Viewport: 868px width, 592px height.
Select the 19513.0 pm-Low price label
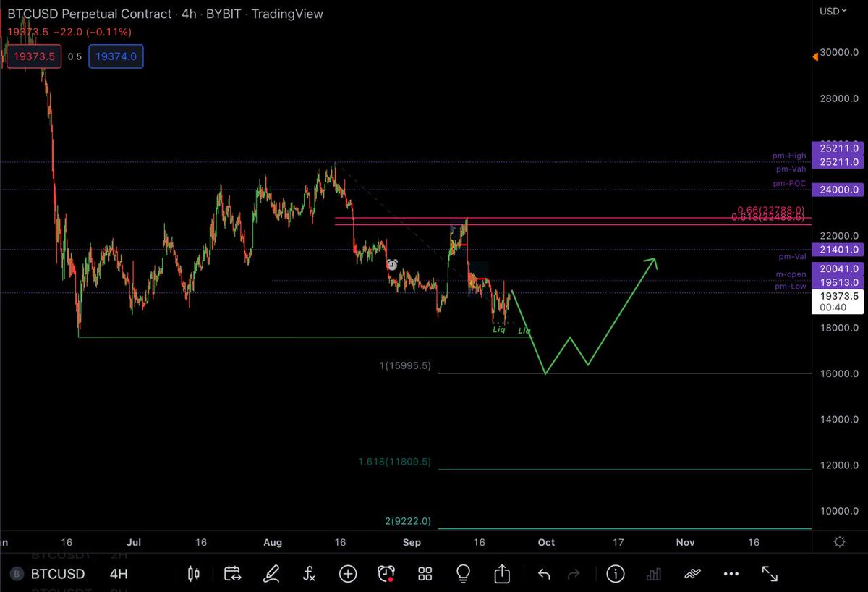839,282
